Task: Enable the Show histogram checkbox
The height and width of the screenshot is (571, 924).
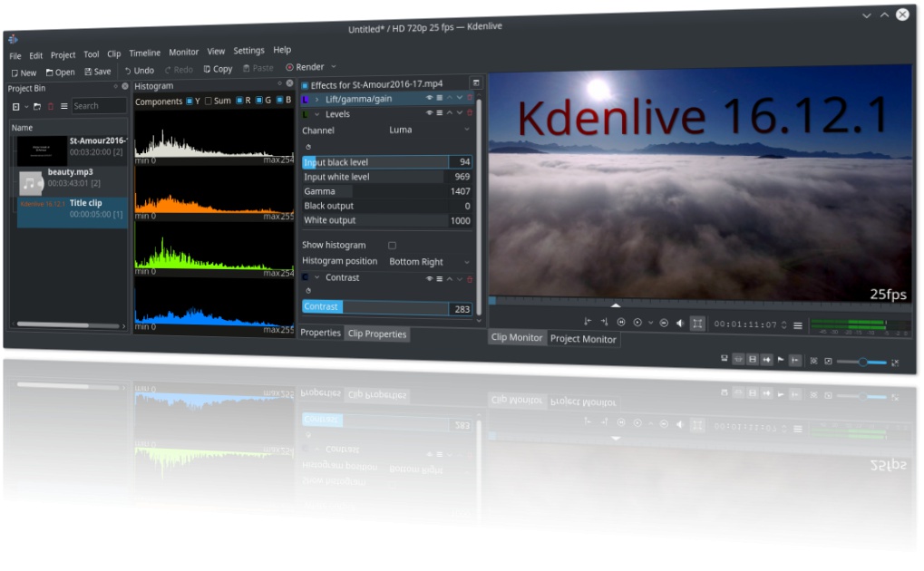Action: click(x=392, y=246)
